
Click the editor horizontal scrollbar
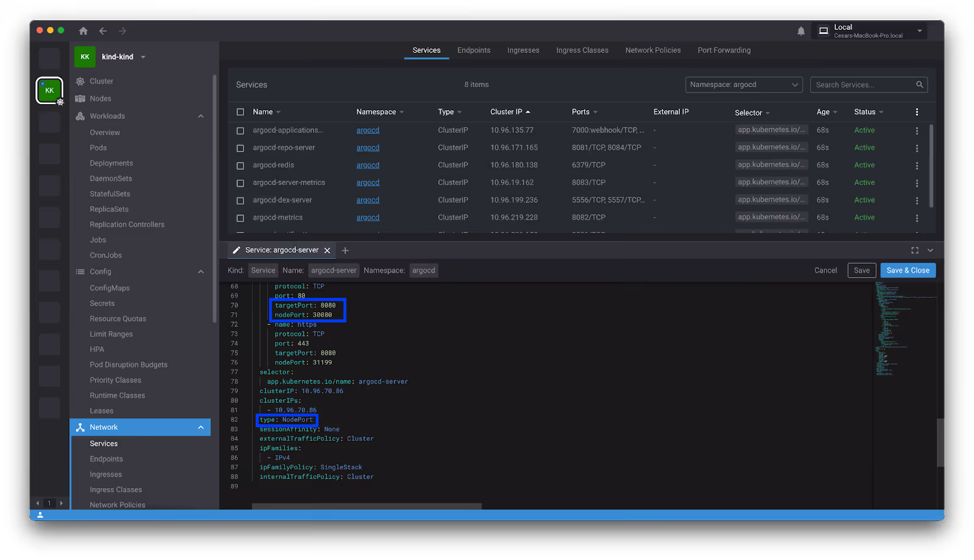tap(366, 506)
